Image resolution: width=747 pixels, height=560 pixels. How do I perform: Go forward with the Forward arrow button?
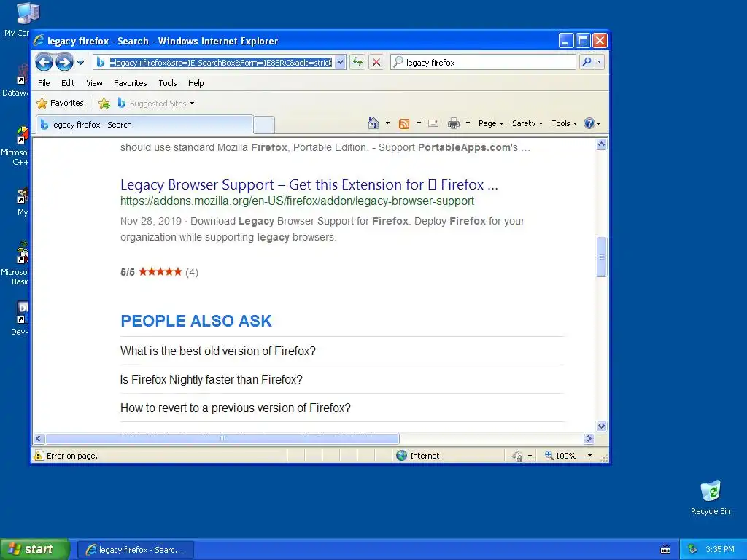coord(64,62)
